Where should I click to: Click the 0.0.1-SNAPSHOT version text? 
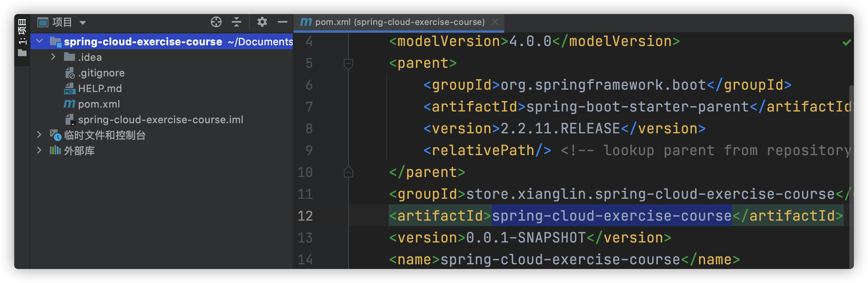click(526, 238)
